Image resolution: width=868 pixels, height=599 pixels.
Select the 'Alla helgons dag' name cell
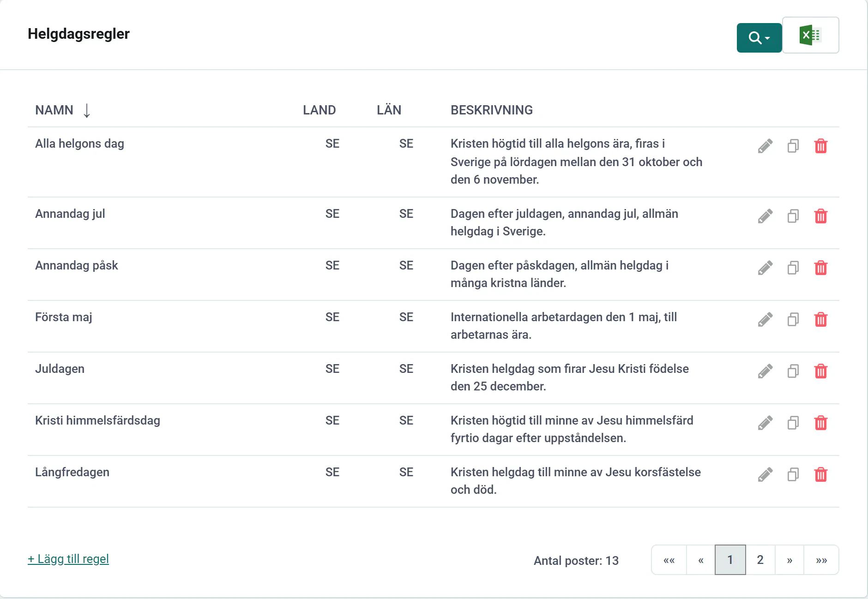79,144
